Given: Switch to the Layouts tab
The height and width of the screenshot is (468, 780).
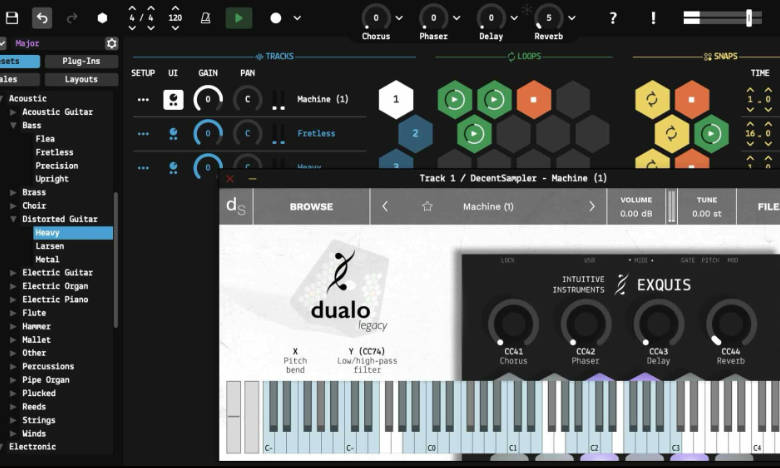Looking at the screenshot, I should (x=81, y=79).
